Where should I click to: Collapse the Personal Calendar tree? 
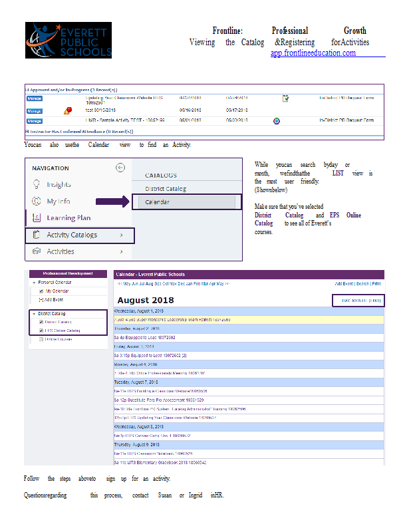tap(34, 283)
